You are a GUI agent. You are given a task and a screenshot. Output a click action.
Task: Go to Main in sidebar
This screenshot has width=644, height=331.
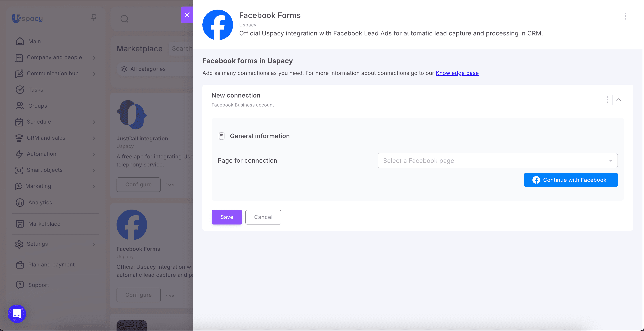(34, 41)
